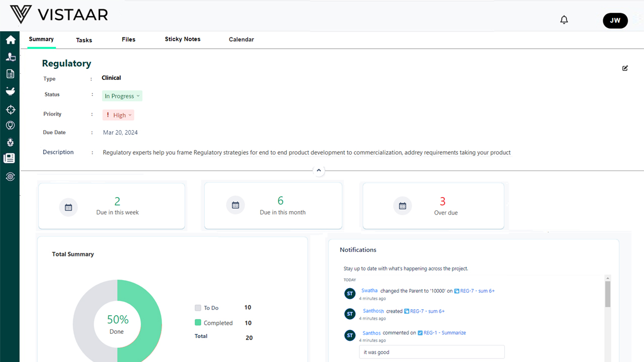
Task: Open the newspaper sidebar icon
Action: pos(9,158)
